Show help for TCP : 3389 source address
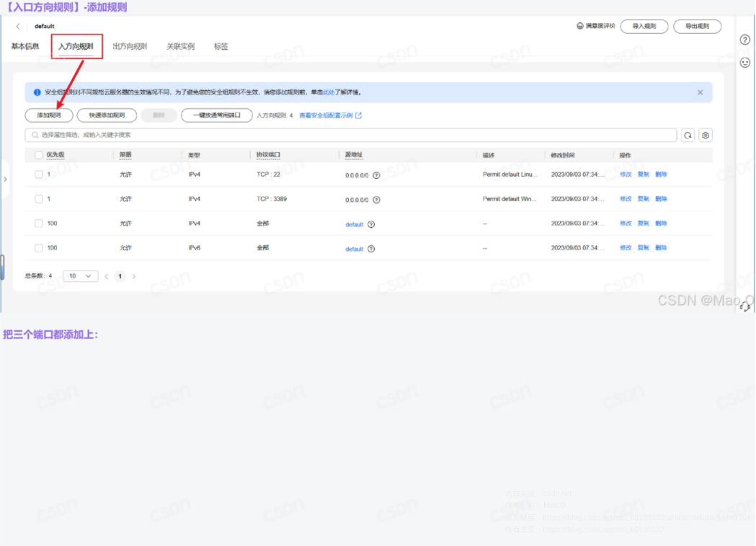Screen dimensions: 756x546 tap(376, 201)
